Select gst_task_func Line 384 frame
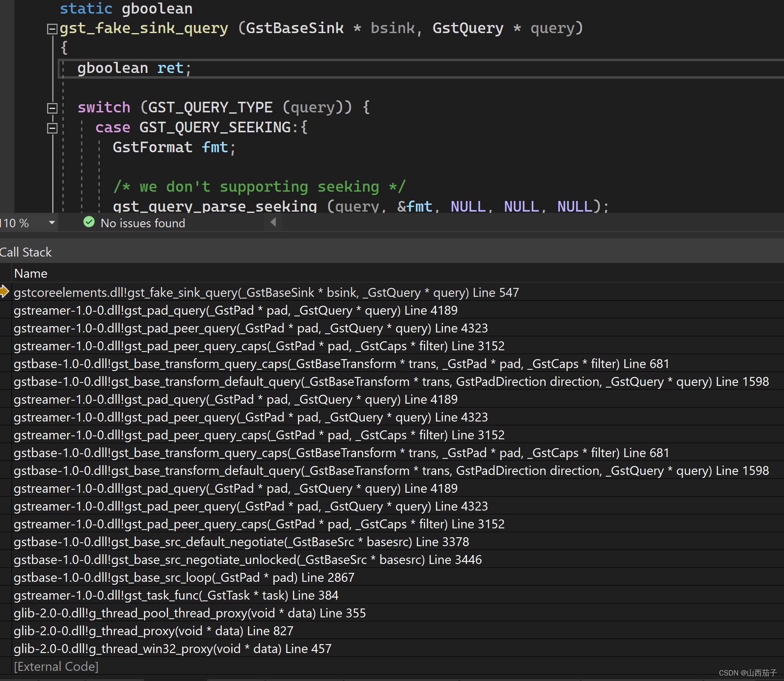Image resolution: width=784 pixels, height=681 pixels. pos(176,595)
